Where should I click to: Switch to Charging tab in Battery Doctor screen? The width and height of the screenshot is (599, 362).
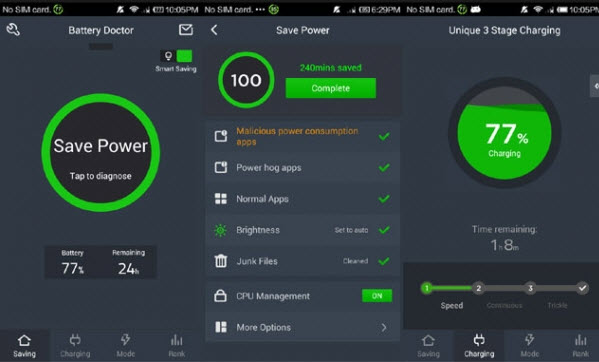tap(75, 346)
